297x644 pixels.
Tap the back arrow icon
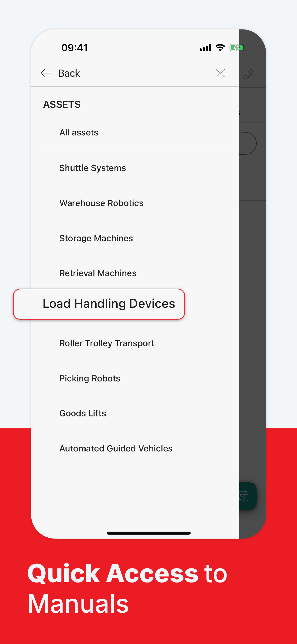[x=46, y=73]
